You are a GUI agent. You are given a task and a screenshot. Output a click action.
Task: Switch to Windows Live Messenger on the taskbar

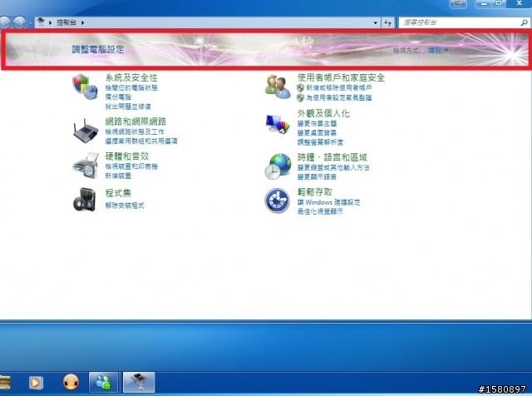[103, 382]
